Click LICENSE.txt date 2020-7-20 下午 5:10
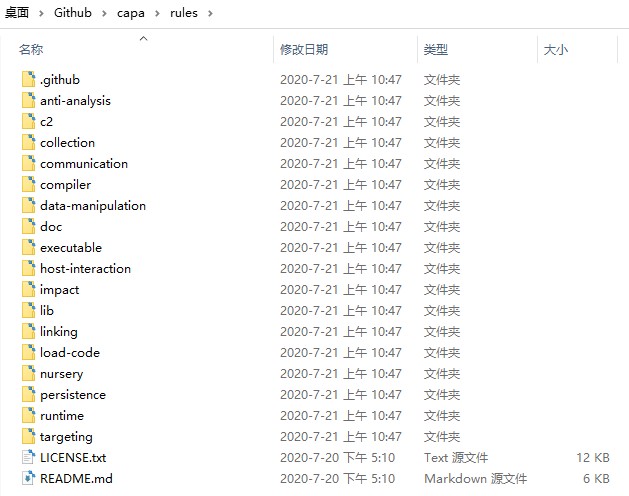 tap(337, 457)
